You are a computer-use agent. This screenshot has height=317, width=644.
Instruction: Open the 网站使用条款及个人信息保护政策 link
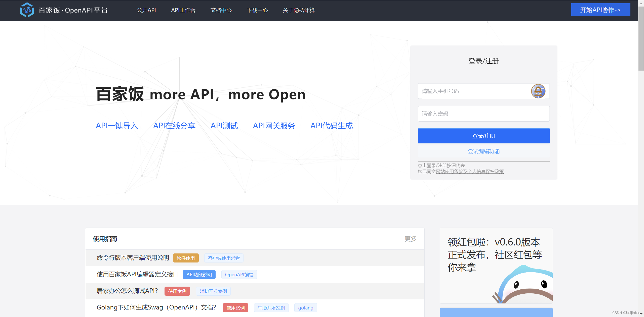469,172
